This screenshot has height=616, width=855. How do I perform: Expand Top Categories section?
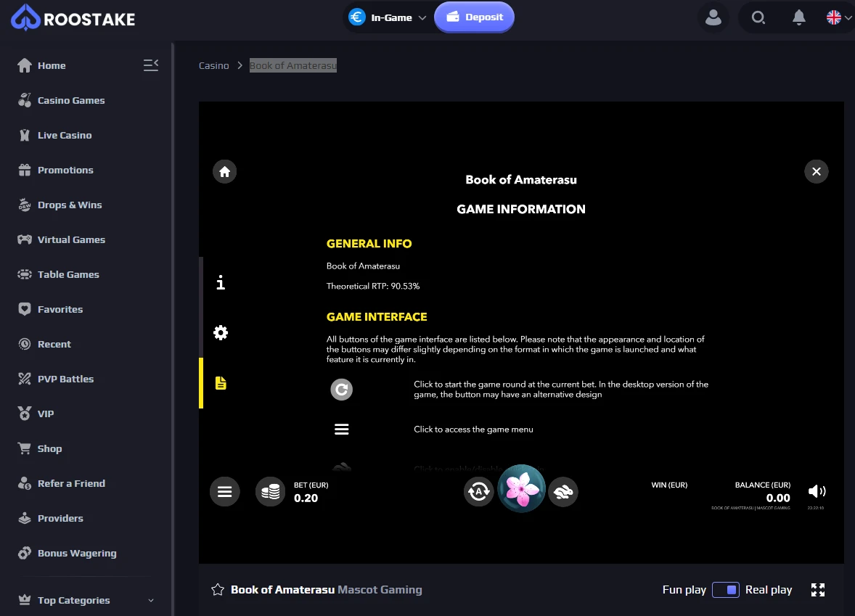[x=86, y=600]
